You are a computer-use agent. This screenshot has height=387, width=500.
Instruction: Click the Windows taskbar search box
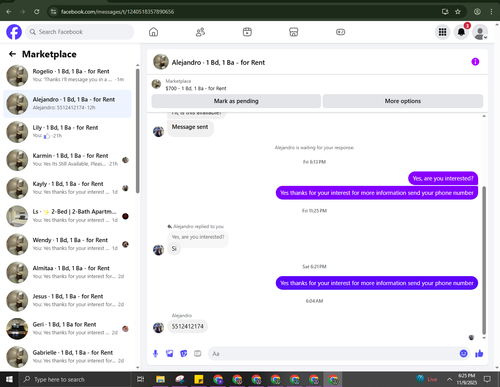click(x=75, y=379)
